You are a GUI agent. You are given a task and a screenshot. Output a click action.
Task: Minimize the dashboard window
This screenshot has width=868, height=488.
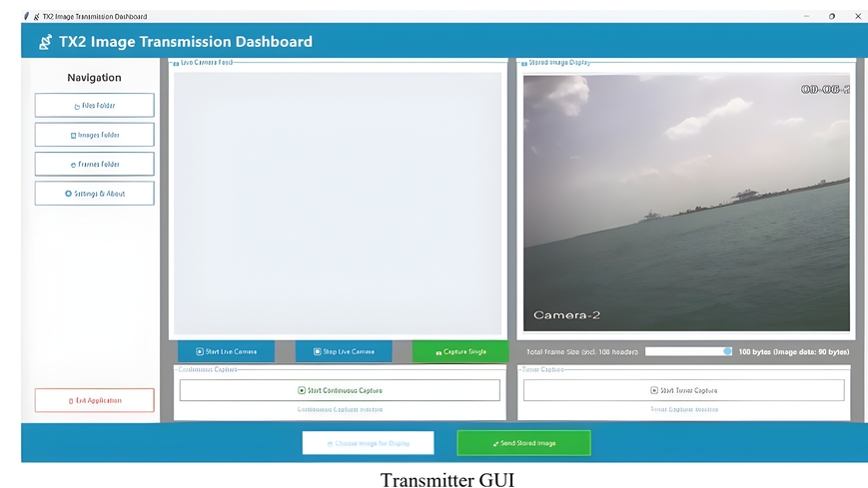(806, 17)
